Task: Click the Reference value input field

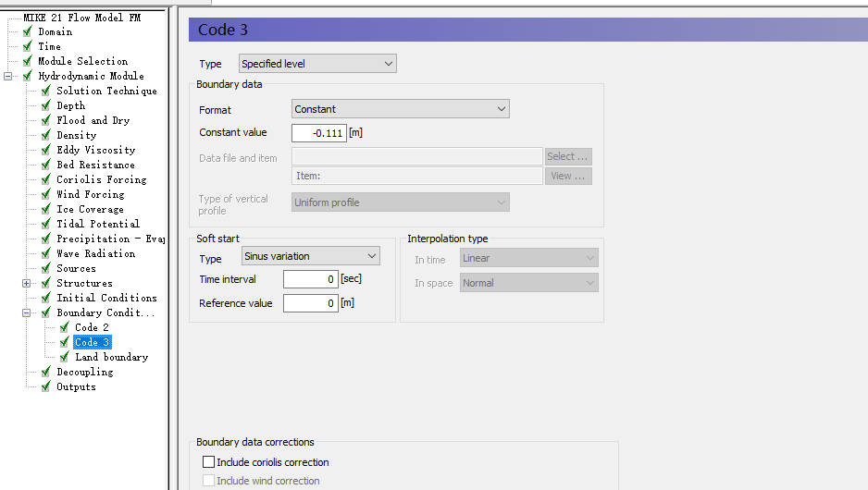Action: 310,303
